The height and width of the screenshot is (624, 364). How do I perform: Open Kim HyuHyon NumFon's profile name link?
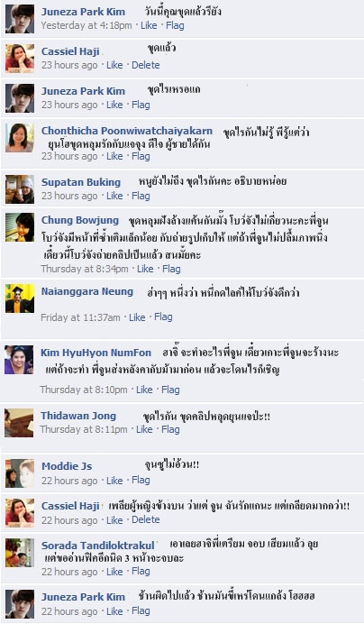point(96,353)
